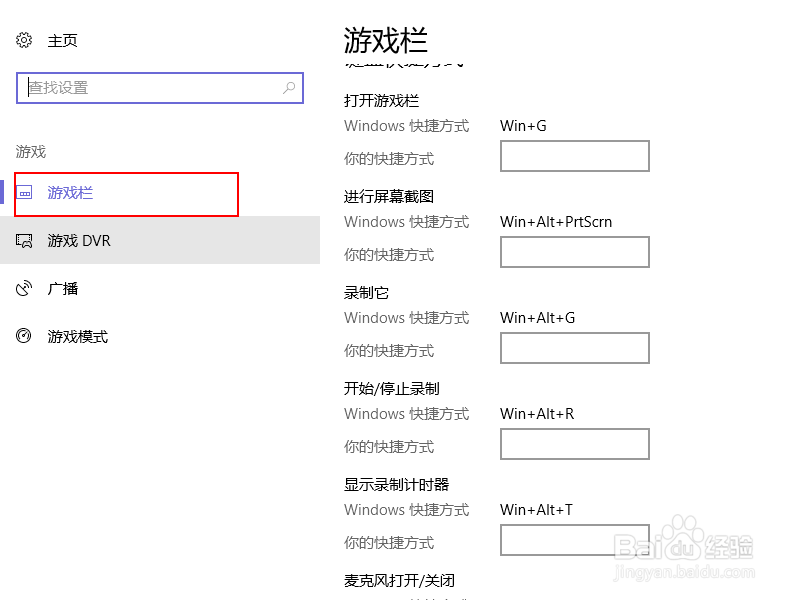
Task: Click the magnifier icon in the search box
Action: (x=289, y=88)
